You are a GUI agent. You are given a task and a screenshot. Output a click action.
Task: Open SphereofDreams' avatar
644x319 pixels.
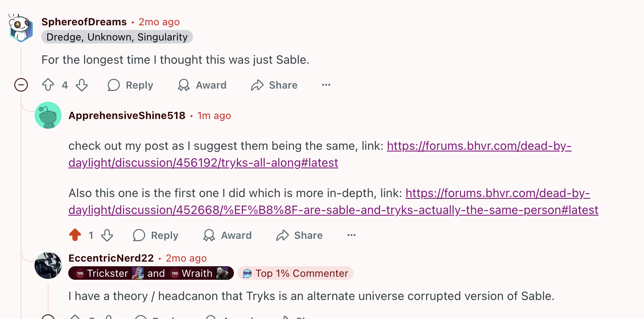20,28
